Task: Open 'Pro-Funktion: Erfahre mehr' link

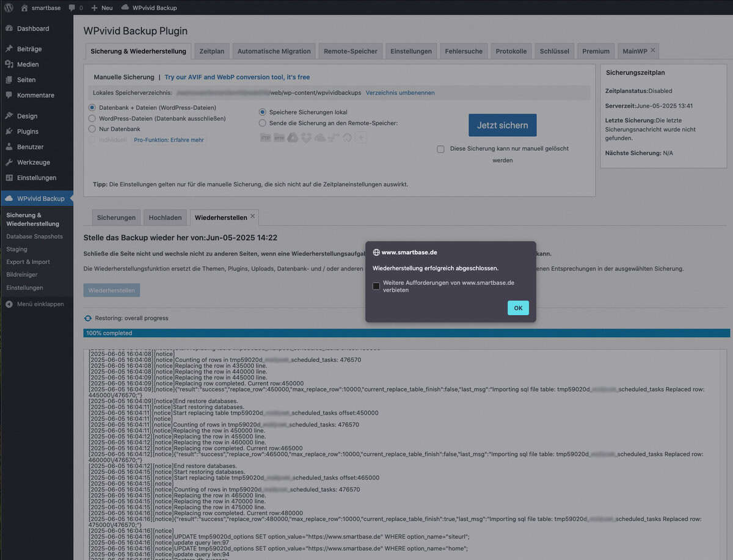Action: point(169,140)
